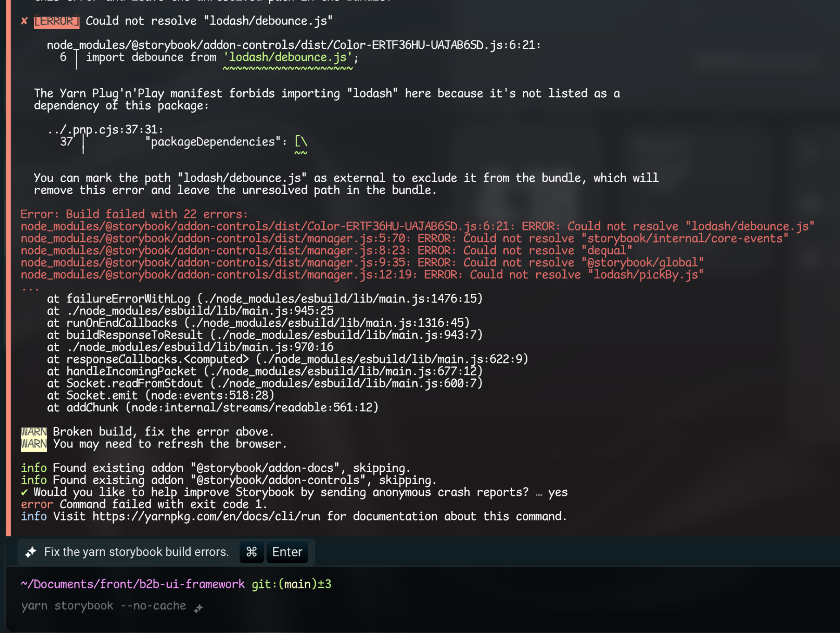
Task: Click the Enter key button
Action: pos(287,552)
